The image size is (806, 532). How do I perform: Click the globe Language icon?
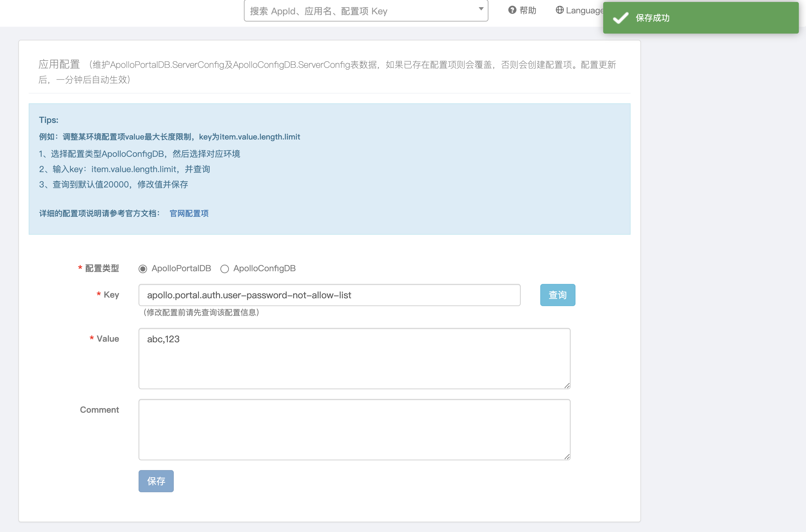560,10
